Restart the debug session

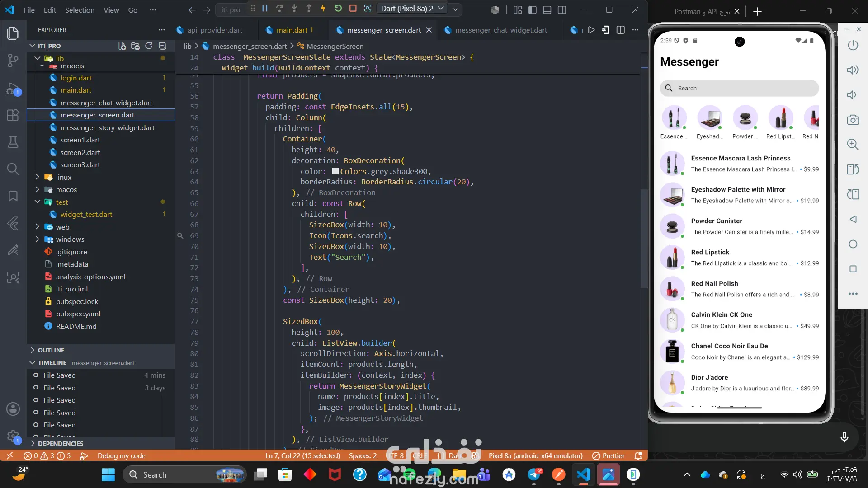pos(338,8)
